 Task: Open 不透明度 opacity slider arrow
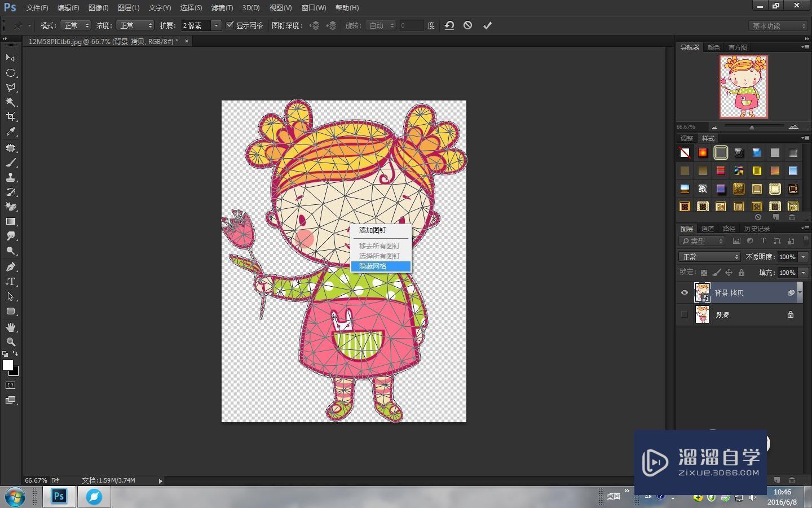tap(804, 257)
